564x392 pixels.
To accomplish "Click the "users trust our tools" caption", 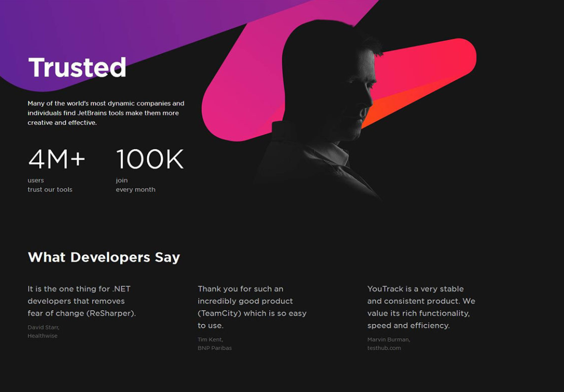I will 50,185.
